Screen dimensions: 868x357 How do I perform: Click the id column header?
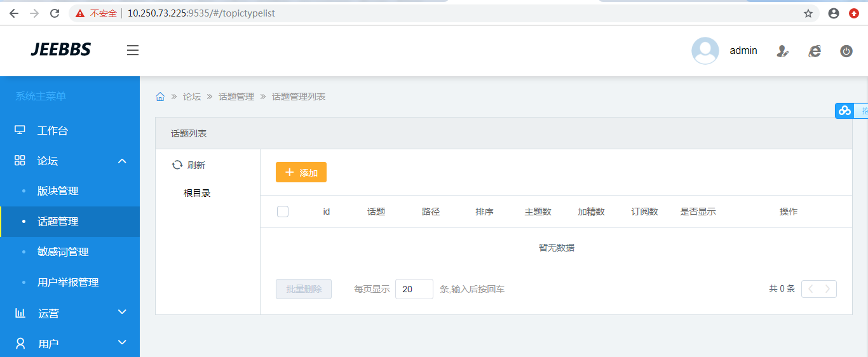pos(327,212)
